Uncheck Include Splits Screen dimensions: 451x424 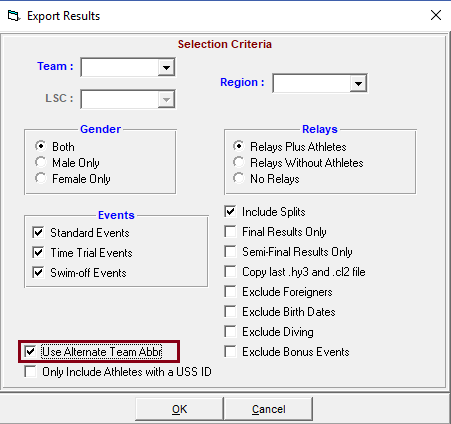pos(230,211)
